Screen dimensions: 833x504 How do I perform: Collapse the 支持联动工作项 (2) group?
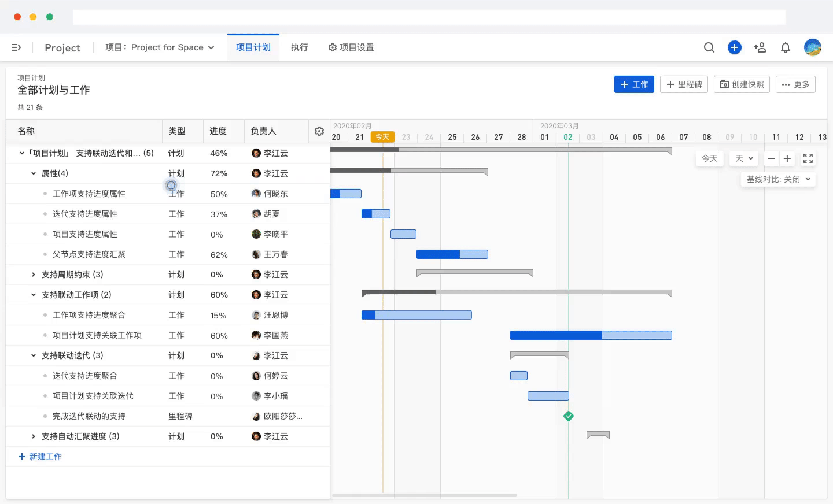[34, 295]
